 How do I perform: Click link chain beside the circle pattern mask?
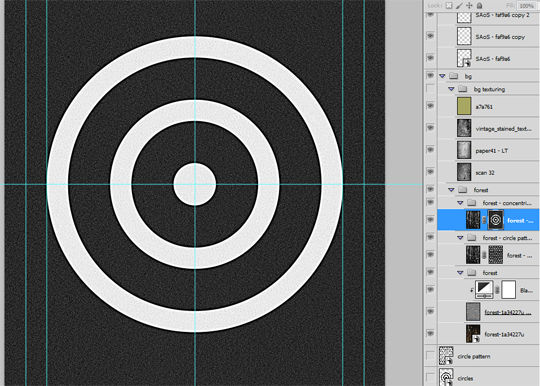point(484,255)
